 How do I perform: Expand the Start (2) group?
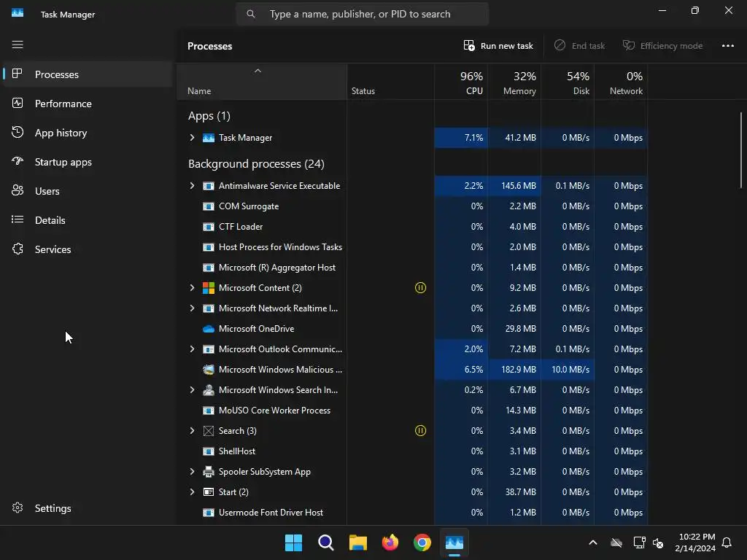tap(192, 492)
